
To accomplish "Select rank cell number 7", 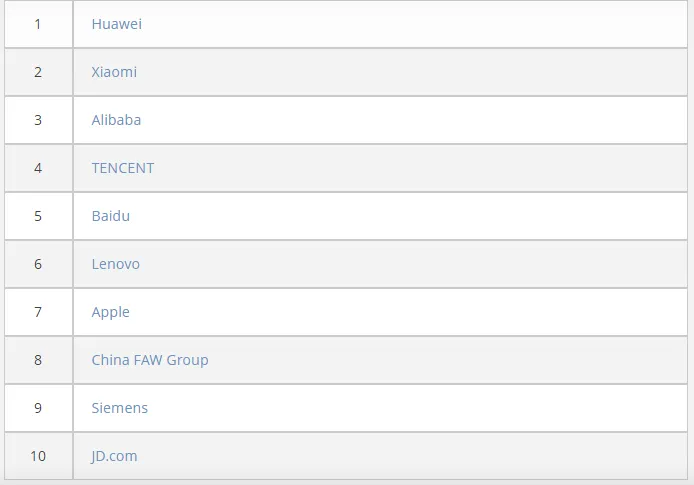I will coord(39,312).
